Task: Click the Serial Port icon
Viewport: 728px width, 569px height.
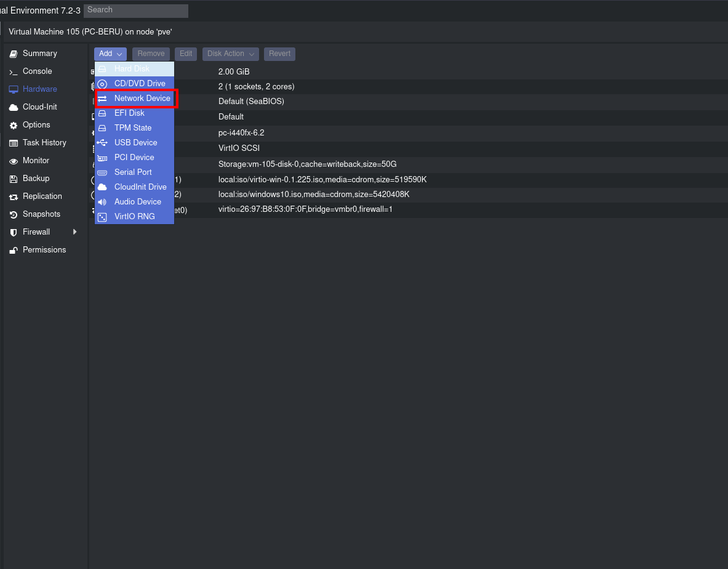Action: pos(102,172)
